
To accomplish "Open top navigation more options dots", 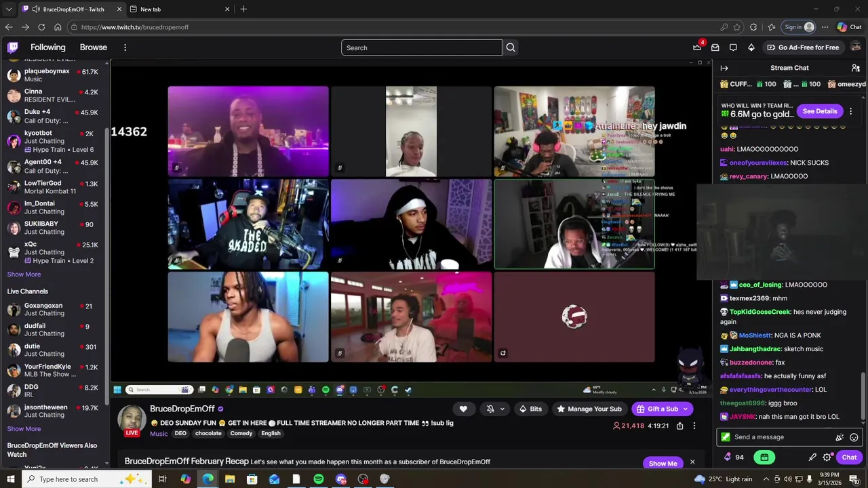I will [x=125, y=47].
